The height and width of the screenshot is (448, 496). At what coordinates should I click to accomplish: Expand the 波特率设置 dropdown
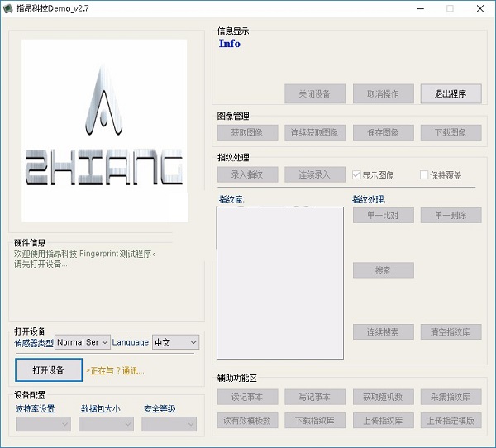pyautogui.click(x=43, y=424)
